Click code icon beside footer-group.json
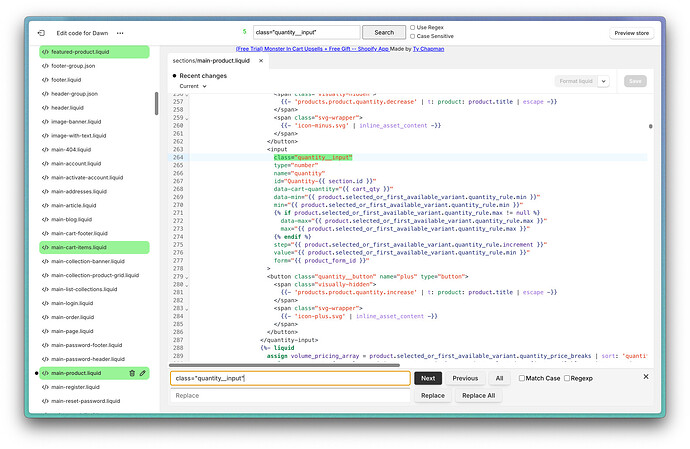 click(x=45, y=66)
